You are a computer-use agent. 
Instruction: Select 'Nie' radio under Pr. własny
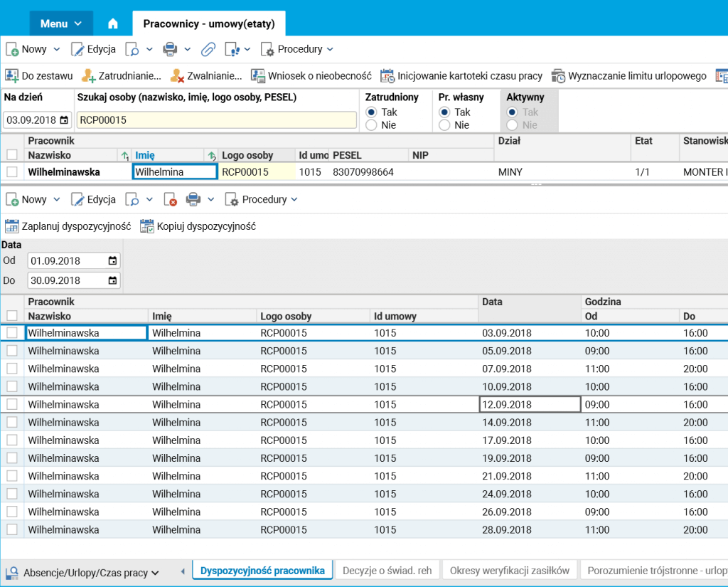[x=444, y=125]
